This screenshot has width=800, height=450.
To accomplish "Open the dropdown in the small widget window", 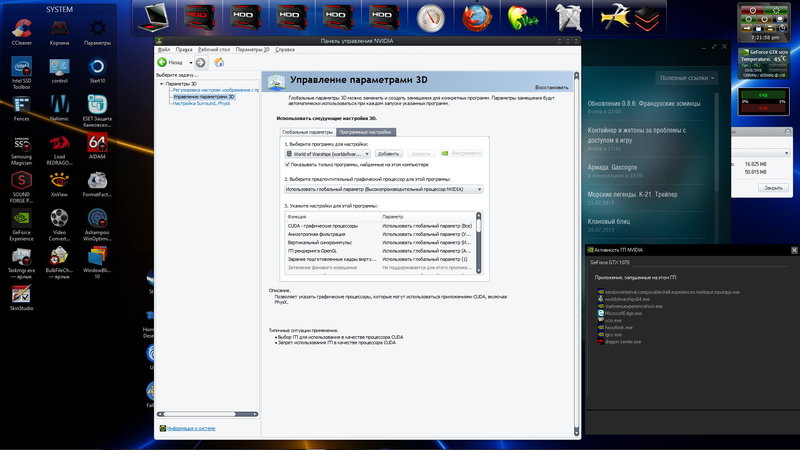I will [786, 153].
